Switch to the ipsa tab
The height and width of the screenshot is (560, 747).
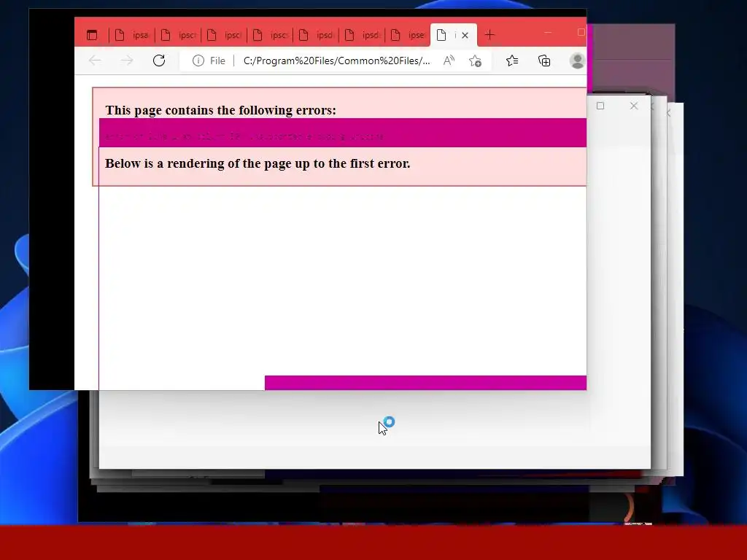[x=132, y=35]
